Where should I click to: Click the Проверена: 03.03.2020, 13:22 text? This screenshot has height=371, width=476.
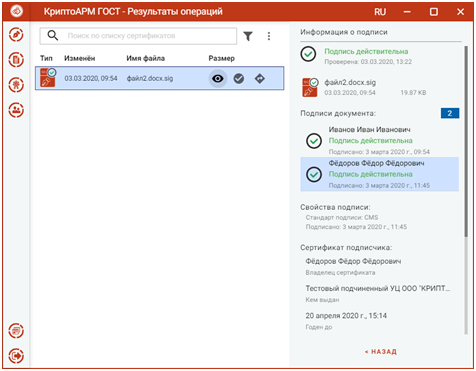(x=368, y=62)
